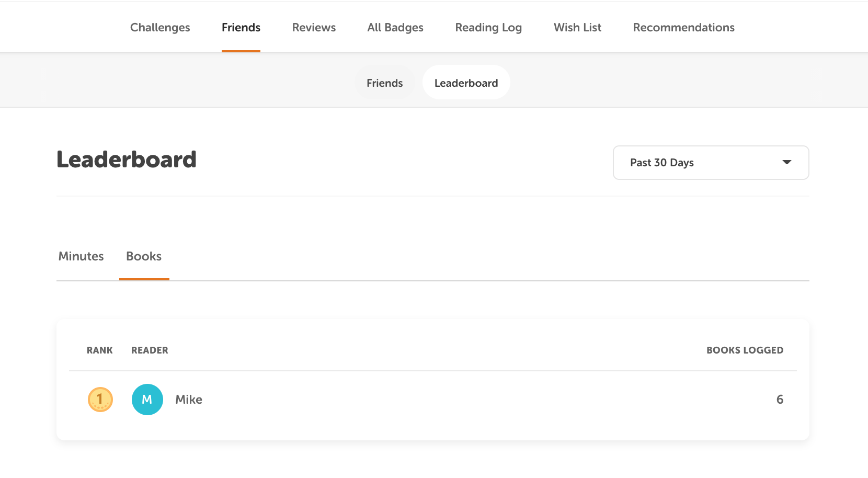The image size is (868, 478).
Task: Click the dropdown arrow caret icon
Action: 786,162
